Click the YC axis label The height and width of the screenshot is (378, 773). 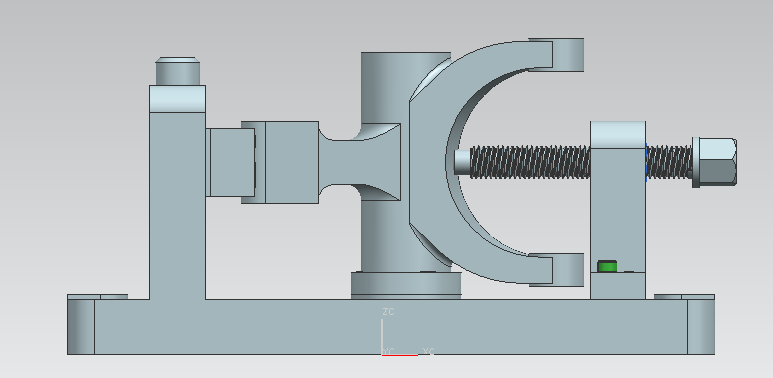point(388,351)
